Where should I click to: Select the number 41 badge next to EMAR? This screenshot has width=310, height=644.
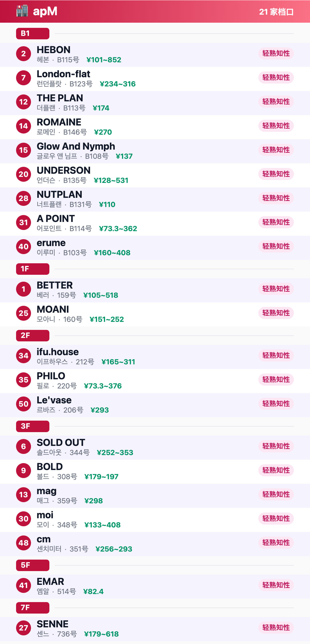(x=24, y=585)
